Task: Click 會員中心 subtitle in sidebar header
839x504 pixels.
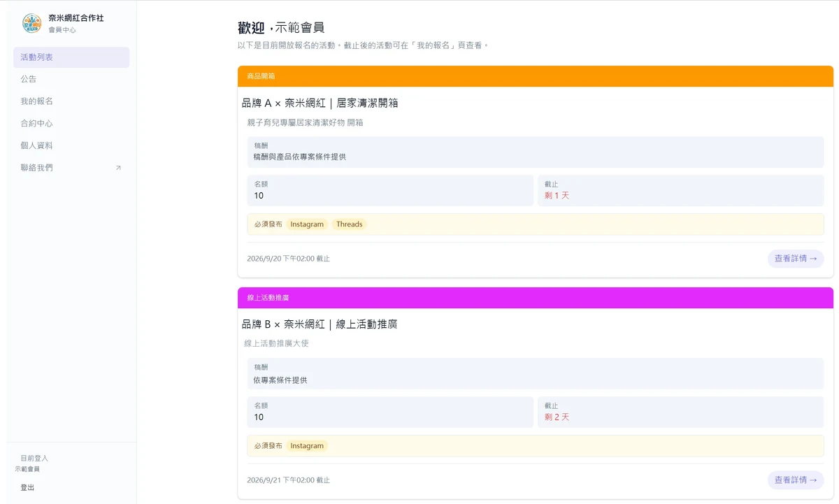Action: point(62,30)
